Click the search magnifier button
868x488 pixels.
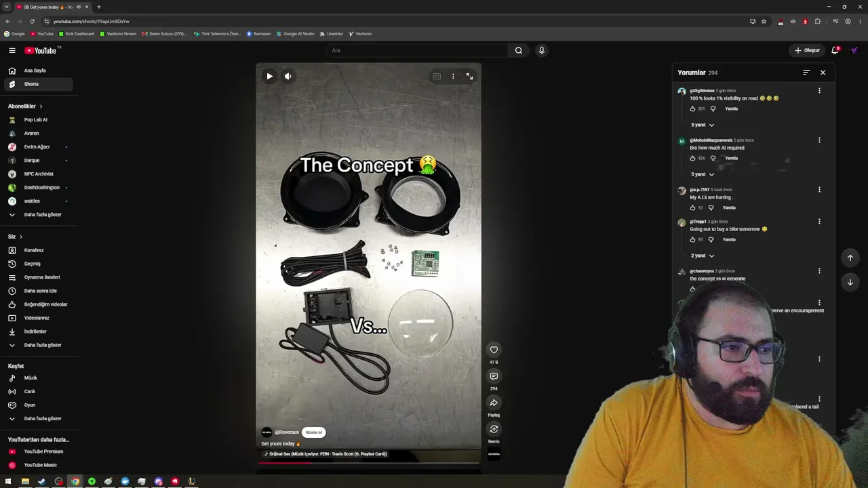click(519, 50)
